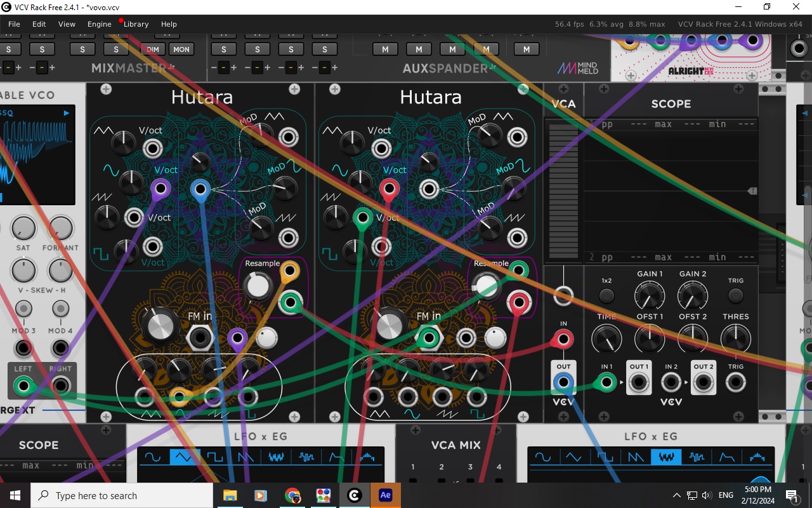Click the GAIN 1 knob on Scope

[650, 296]
